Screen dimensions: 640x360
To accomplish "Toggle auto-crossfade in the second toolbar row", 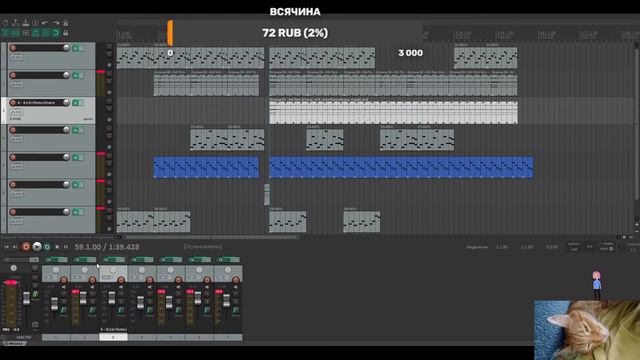I will click(6, 33).
